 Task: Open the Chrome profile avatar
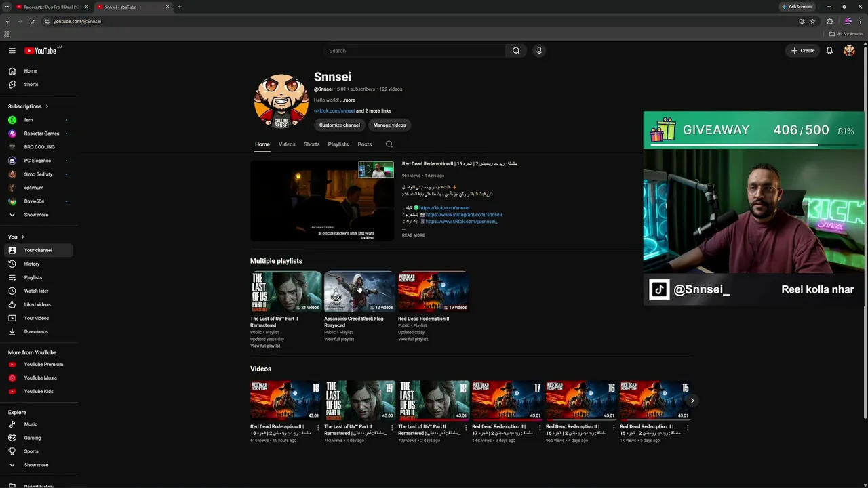point(848,21)
